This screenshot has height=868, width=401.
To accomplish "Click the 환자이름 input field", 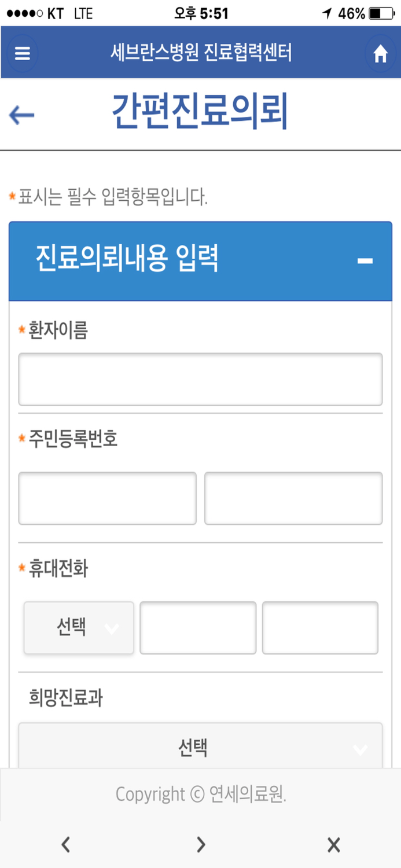I will tap(200, 379).
